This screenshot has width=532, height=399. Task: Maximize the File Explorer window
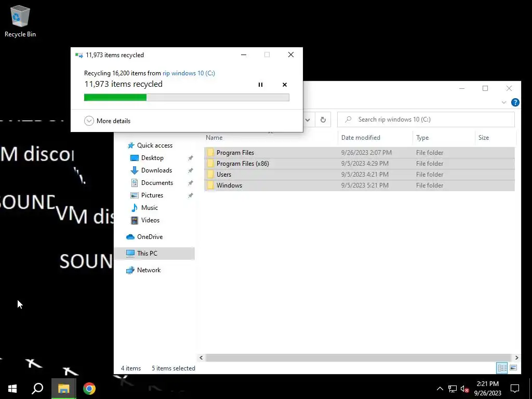pos(485,88)
